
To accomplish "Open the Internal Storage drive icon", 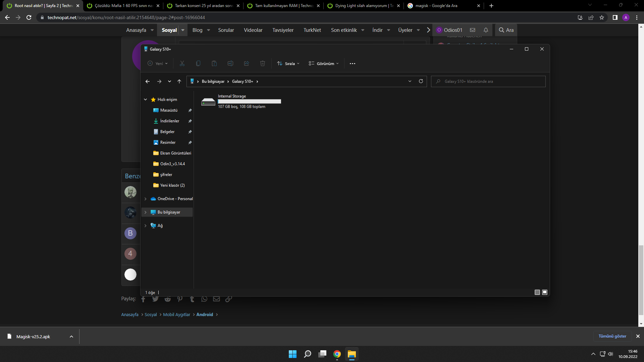I will pos(208,102).
